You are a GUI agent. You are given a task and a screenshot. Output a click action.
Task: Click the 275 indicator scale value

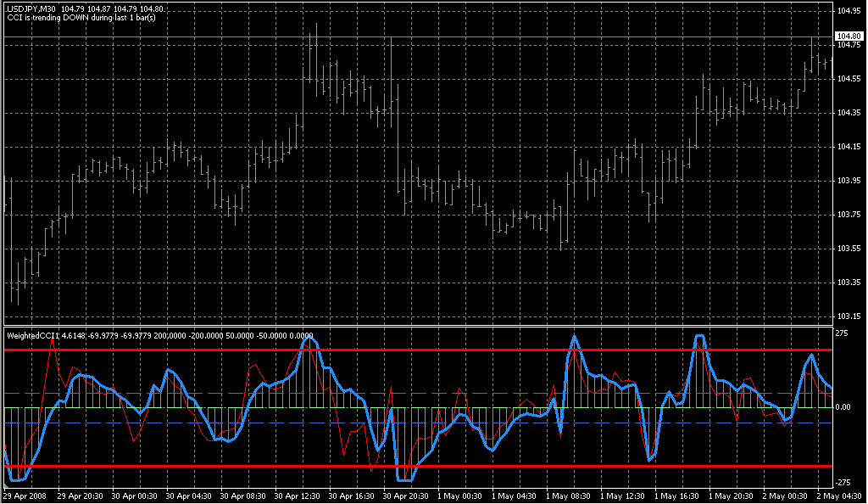coord(843,334)
